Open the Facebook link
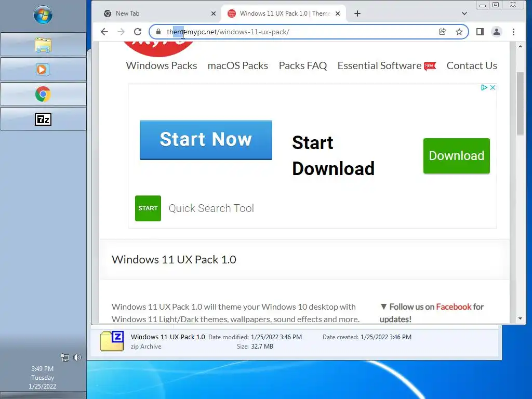The image size is (532, 399). pyautogui.click(x=454, y=307)
